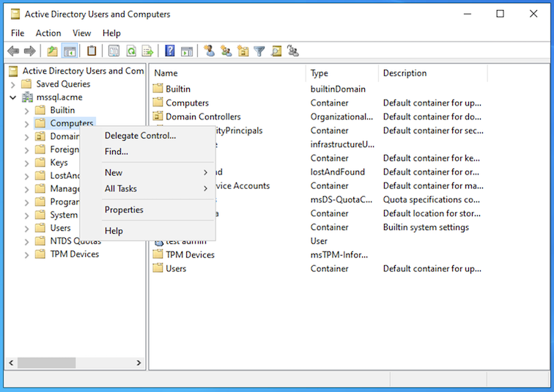Click the Create new user icon
This screenshot has width=554, height=392.
pos(209,51)
